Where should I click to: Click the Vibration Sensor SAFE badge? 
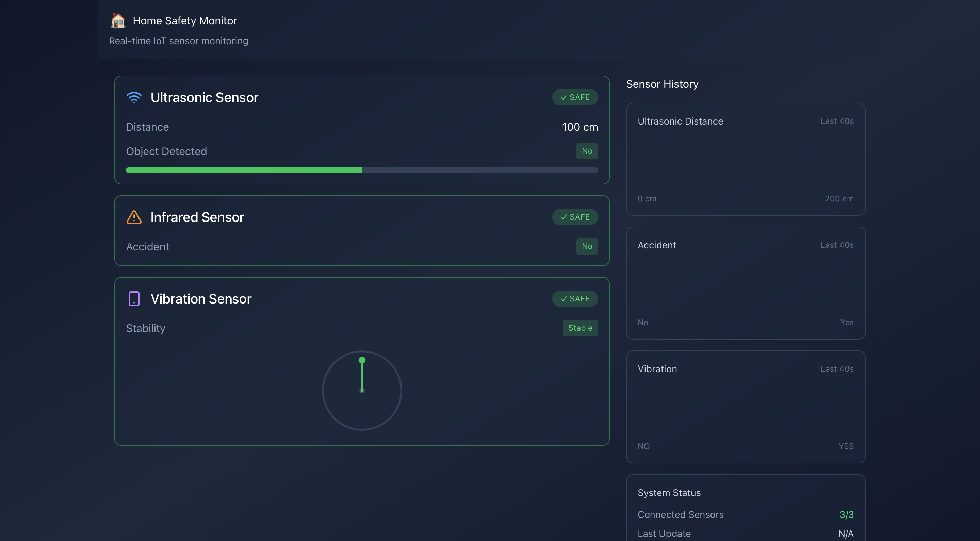coord(575,299)
